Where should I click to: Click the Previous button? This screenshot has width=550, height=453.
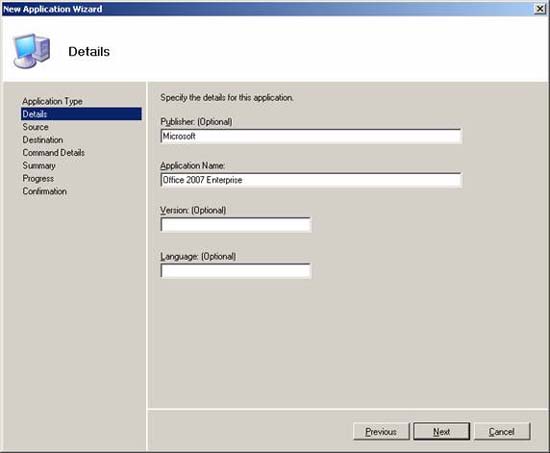click(x=381, y=431)
